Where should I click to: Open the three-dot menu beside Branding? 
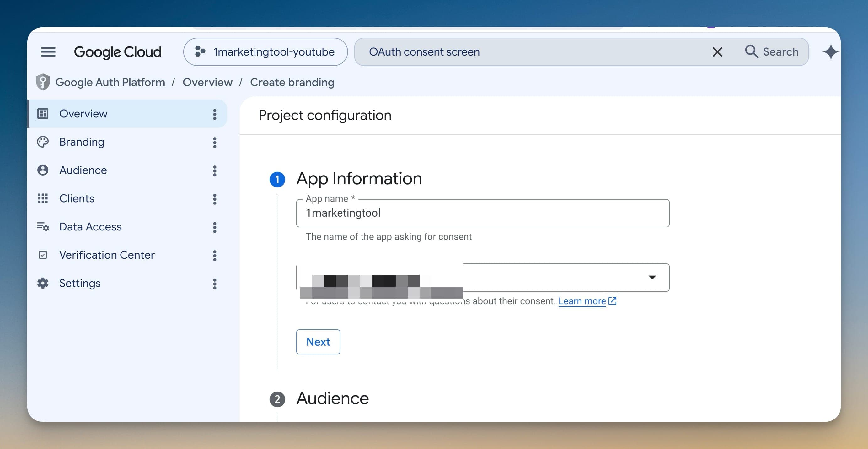[215, 143]
